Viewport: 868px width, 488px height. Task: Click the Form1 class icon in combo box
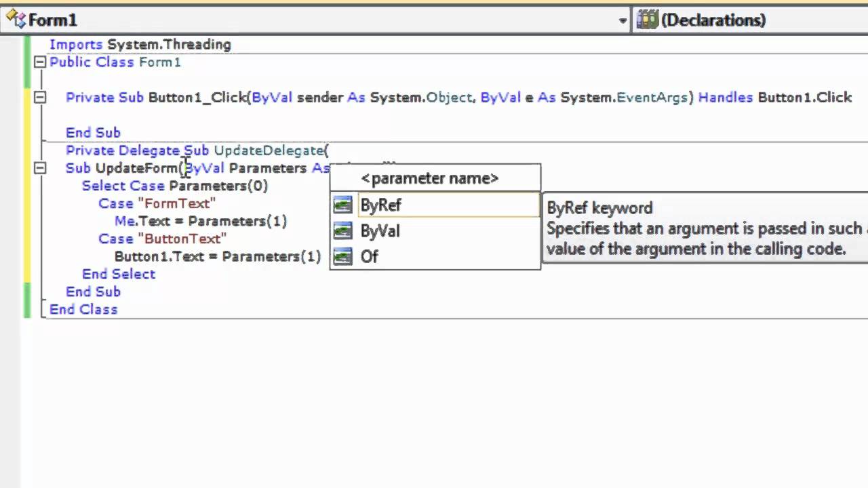[x=15, y=20]
